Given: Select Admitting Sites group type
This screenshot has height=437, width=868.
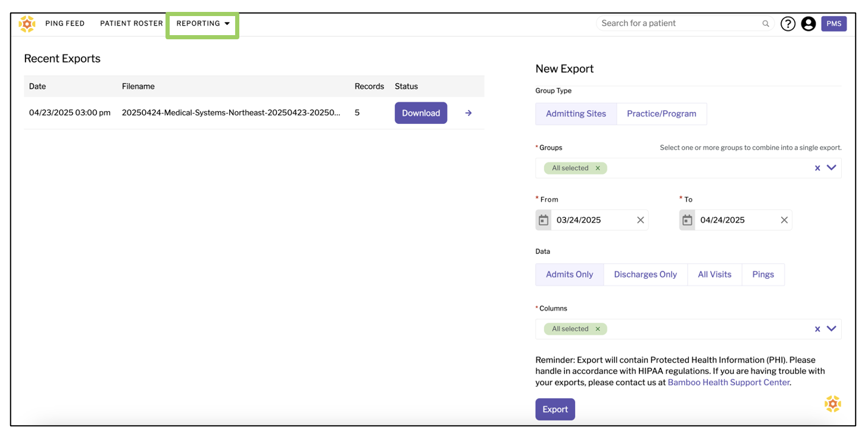Looking at the screenshot, I should pyautogui.click(x=576, y=114).
